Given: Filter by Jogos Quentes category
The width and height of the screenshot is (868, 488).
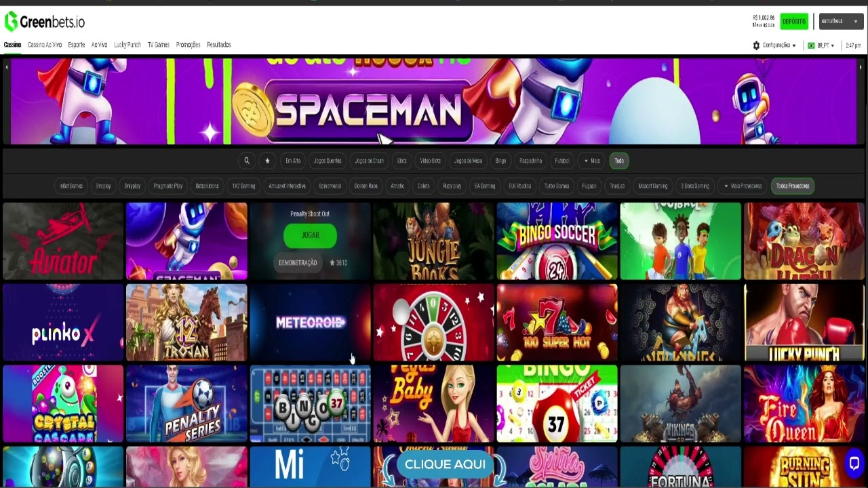Looking at the screenshot, I should (328, 161).
